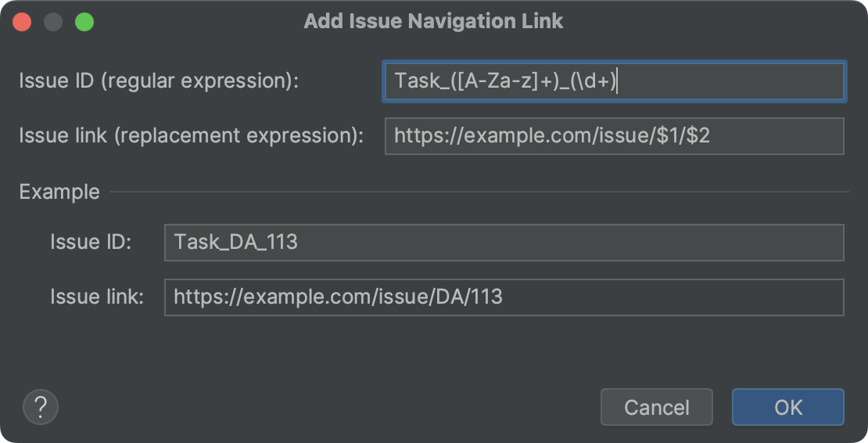The width and height of the screenshot is (868, 443).
Task: Click the "Add Issue Navigation Link" title
Action: click(433, 21)
